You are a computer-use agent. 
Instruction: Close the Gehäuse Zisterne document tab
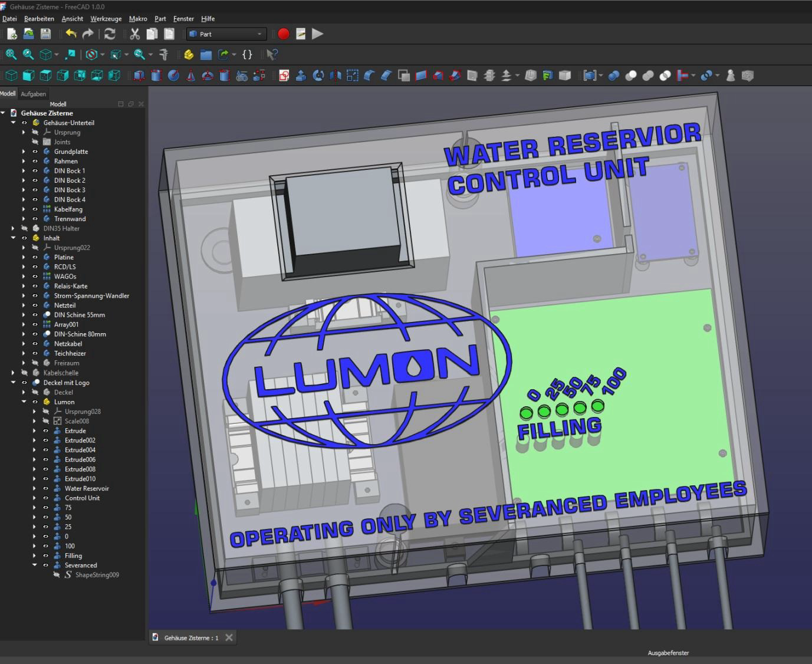[229, 637]
